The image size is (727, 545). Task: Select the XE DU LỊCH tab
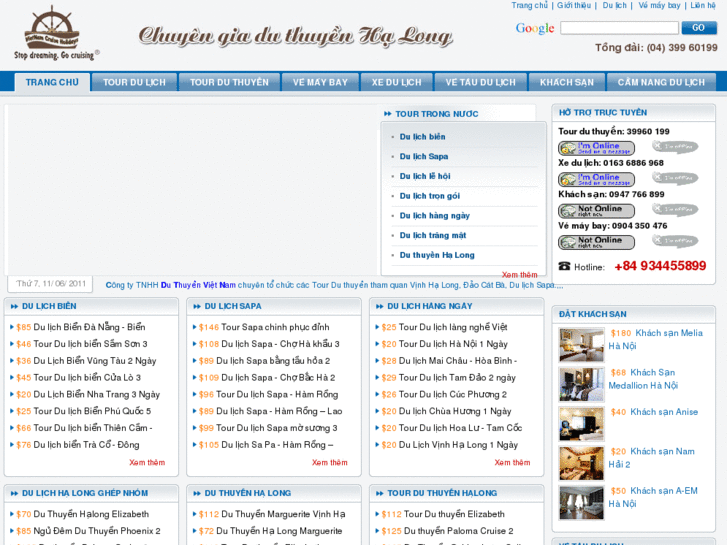396,82
